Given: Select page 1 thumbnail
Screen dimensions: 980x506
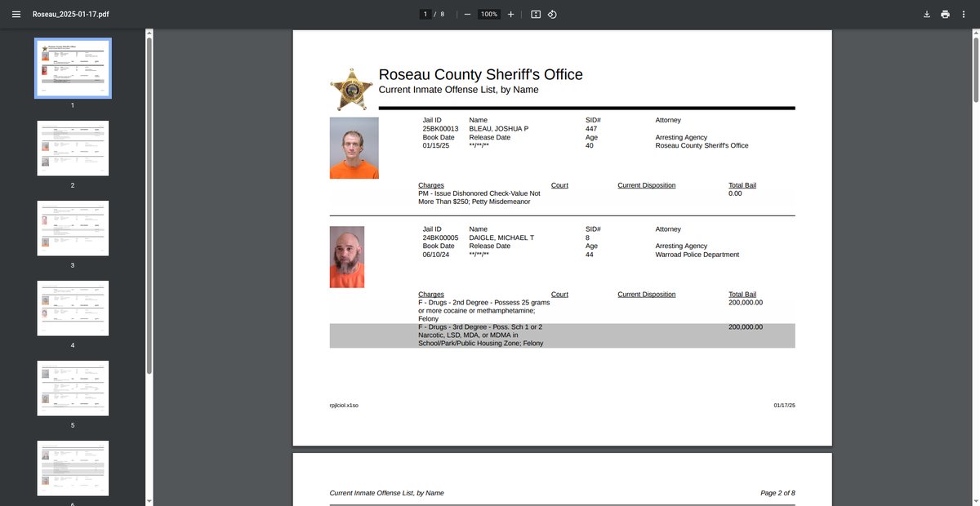Looking at the screenshot, I should click(x=73, y=69).
